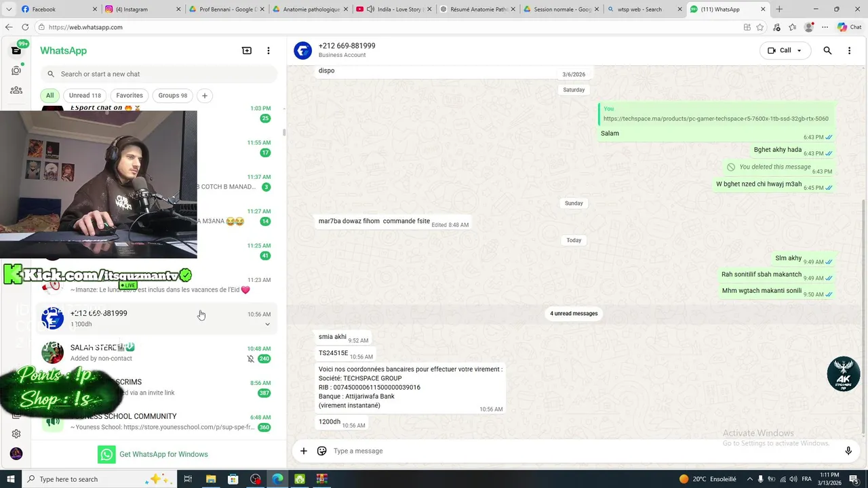Open the Imanze vacances de l'Eid chat

[156, 284]
